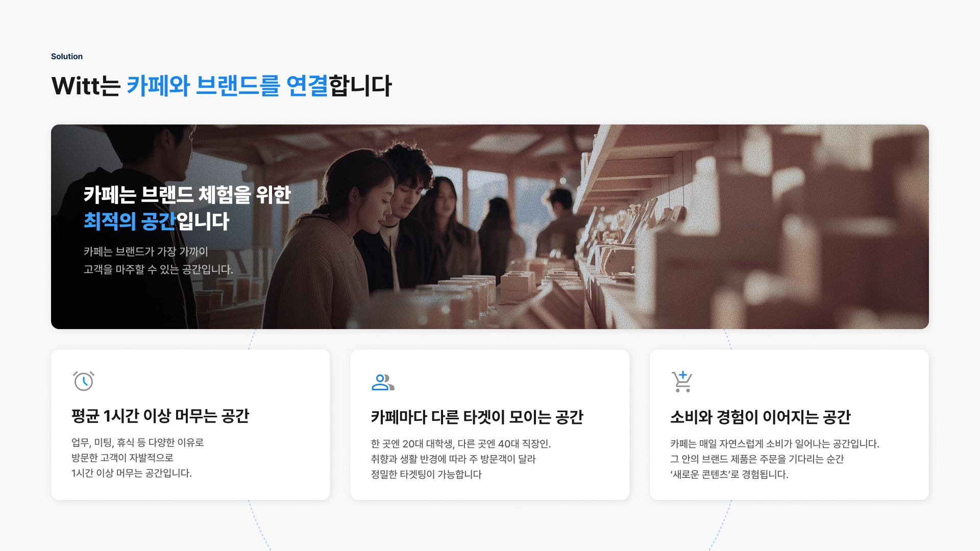Click description starting '카페는 매일 자연스럽게'
The height and width of the screenshot is (551, 980).
(x=775, y=459)
